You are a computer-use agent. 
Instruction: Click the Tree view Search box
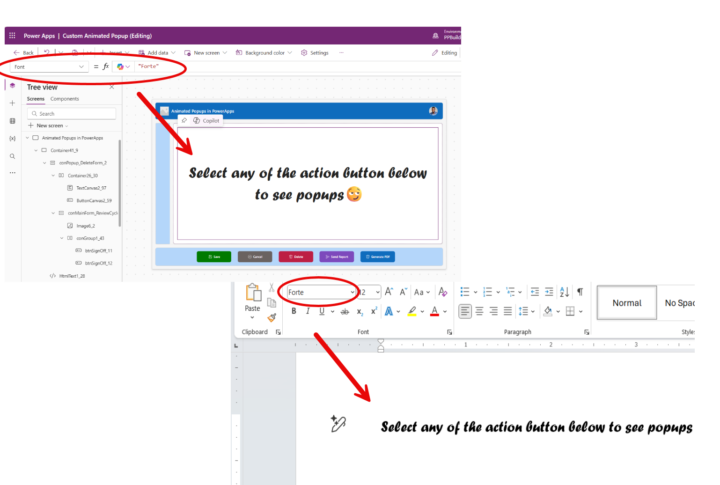point(72,113)
